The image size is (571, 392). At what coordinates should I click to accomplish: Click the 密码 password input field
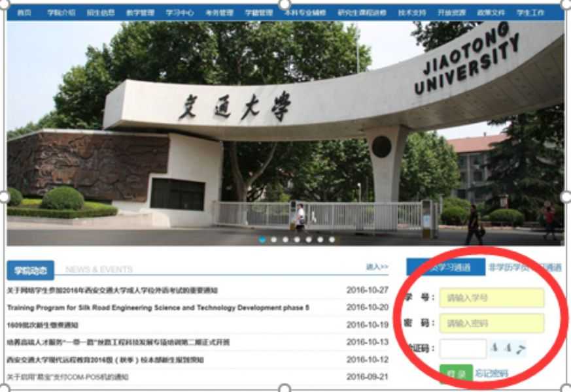(492, 323)
